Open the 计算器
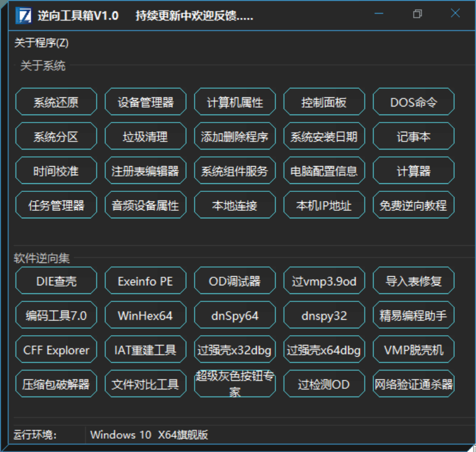The width and height of the screenshot is (476, 452). click(414, 170)
